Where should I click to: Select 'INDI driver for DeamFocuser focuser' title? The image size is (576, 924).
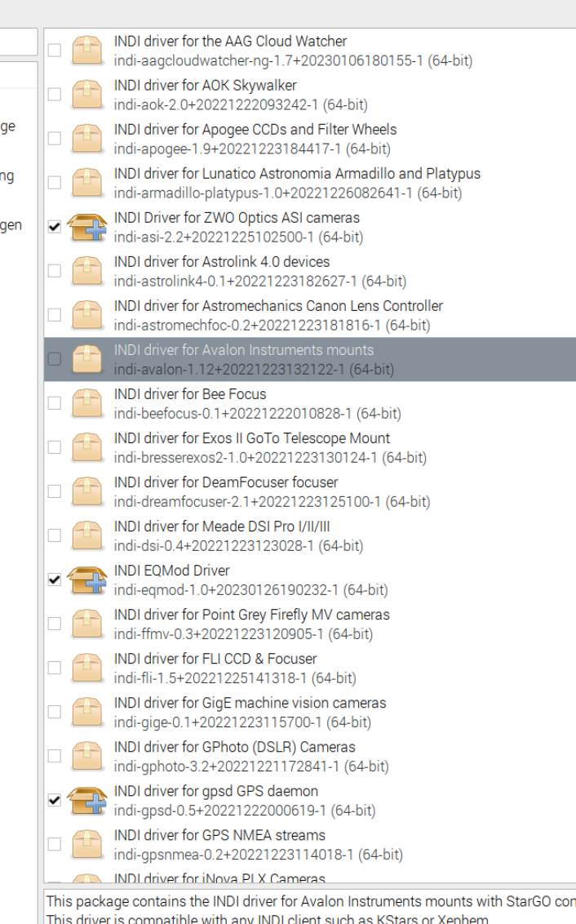225,482
